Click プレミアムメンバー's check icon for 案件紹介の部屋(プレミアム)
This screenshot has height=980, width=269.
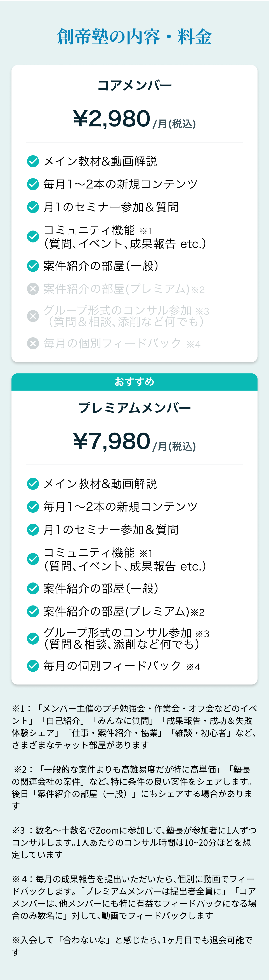33,612
